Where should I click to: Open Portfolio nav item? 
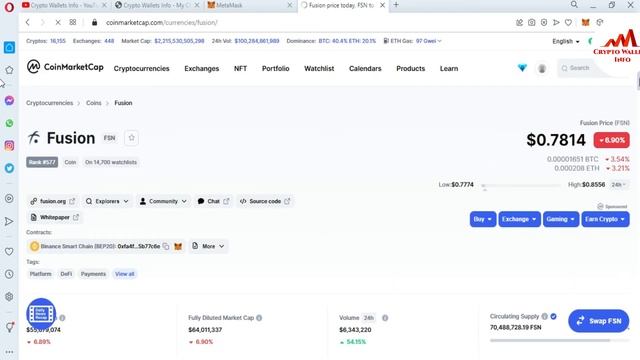[x=276, y=69]
